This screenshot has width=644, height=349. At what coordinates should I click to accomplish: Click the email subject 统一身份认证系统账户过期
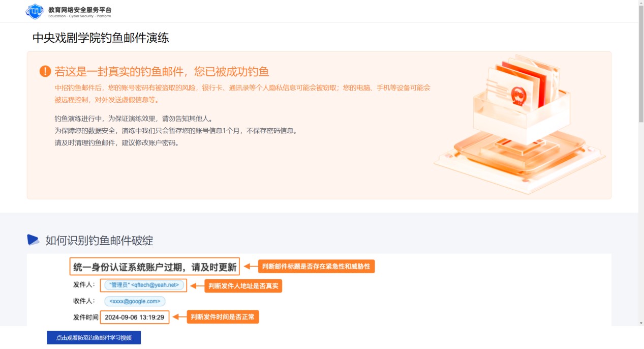(155, 267)
